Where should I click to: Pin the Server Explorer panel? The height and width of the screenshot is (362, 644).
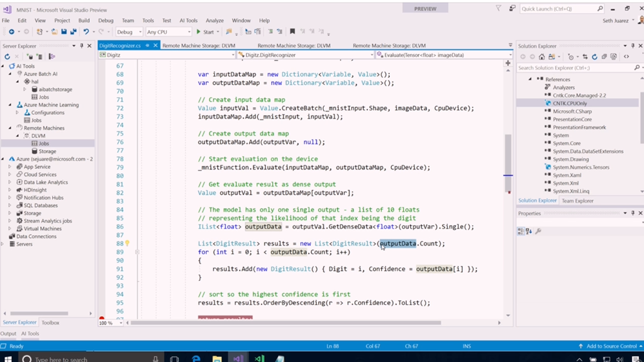(82, 46)
